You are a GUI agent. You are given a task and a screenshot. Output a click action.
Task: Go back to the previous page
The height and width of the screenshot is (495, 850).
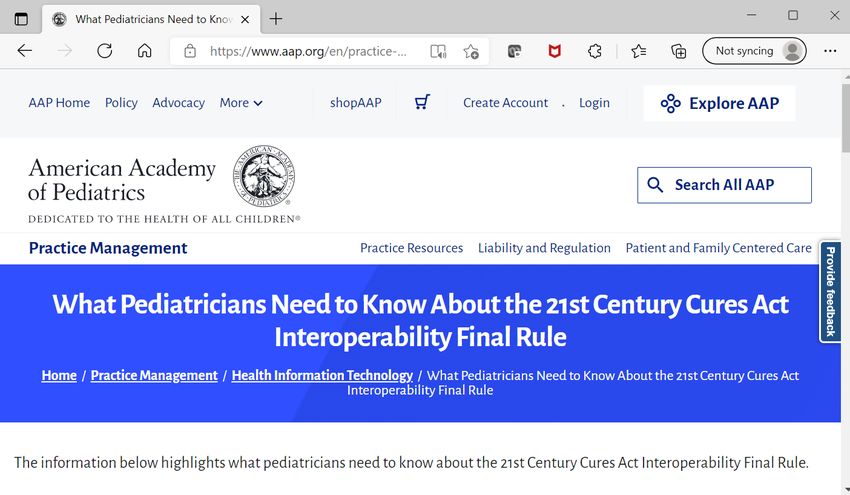click(25, 51)
